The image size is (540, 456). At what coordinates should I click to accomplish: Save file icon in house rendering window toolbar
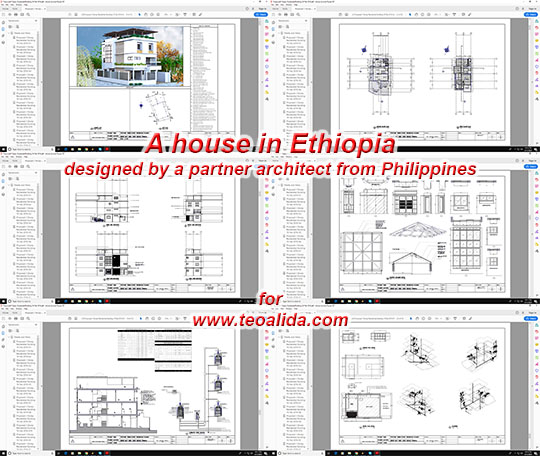[3, 14]
